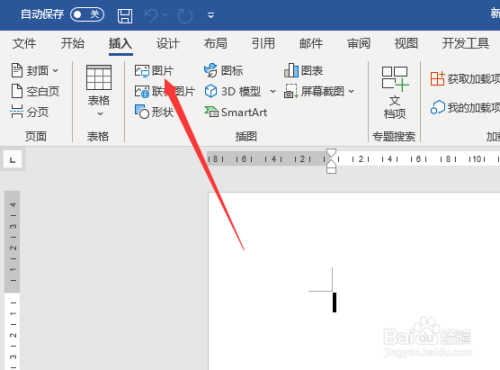Open Customize Quick Access Toolbar dropdown
This screenshot has width=500, height=370.
pyautogui.click(x=211, y=15)
